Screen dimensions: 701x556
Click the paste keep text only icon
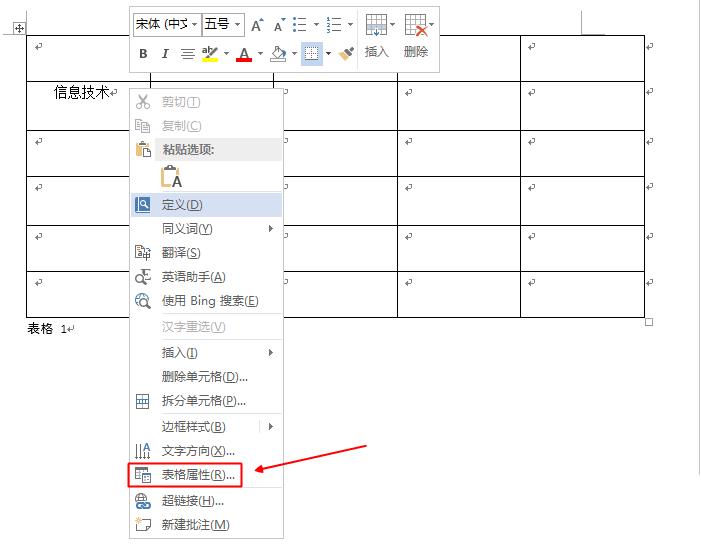point(171,177)
